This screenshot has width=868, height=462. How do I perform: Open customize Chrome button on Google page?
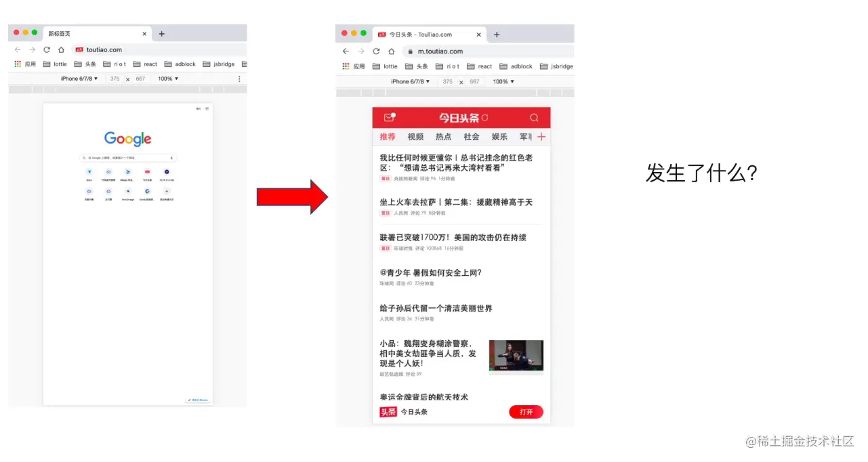click(199, 400)
